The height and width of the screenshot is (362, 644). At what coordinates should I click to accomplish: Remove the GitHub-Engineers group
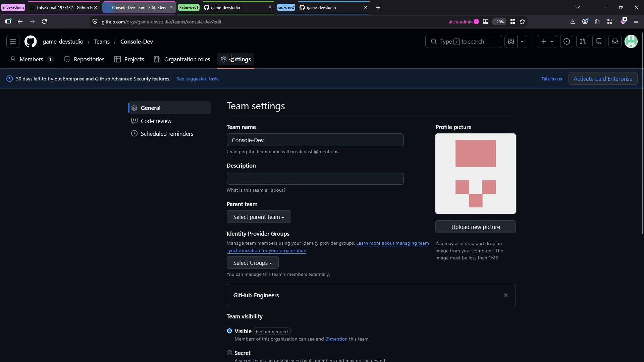506,295
